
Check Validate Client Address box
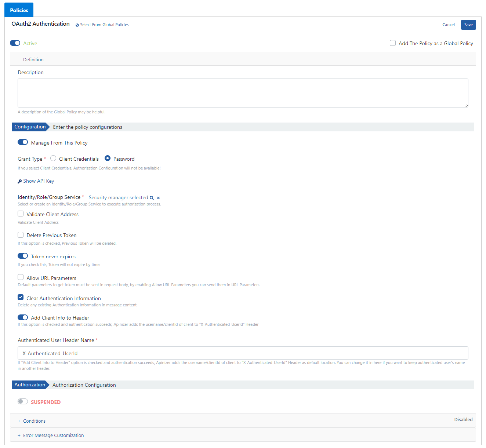click(21, 214)
